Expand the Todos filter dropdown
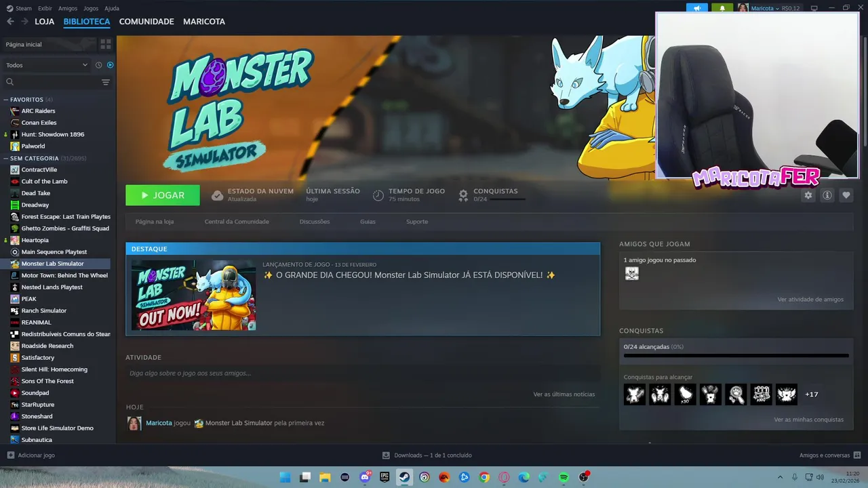 point(47,65)
